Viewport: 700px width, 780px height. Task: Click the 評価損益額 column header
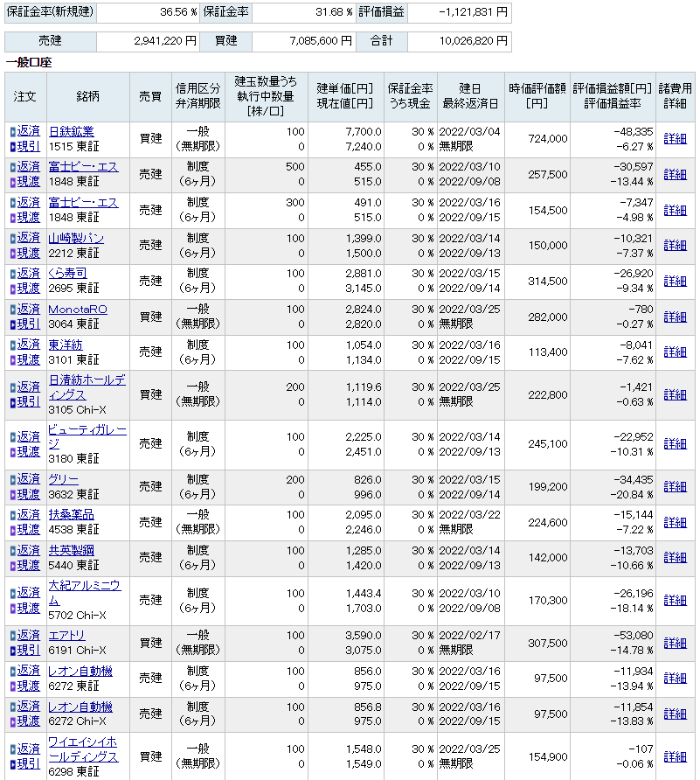[612, 89]
